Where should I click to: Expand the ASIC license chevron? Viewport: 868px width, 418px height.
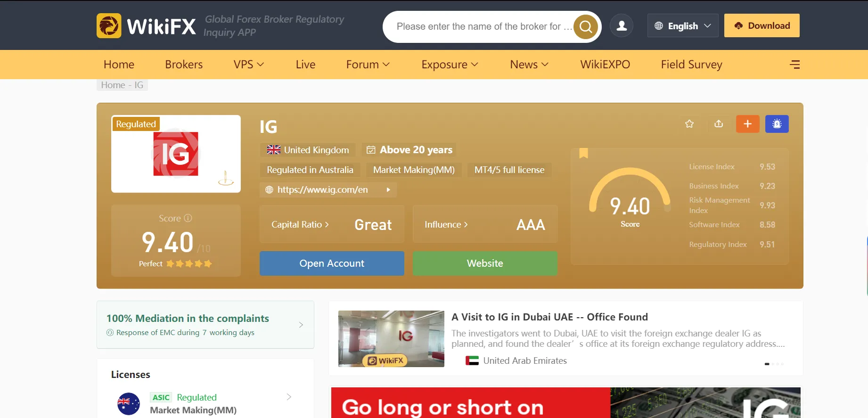click(289, 397)
